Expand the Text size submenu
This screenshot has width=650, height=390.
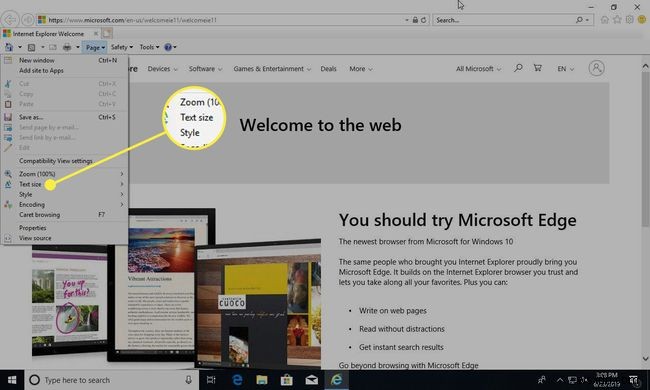(x=65, y=184)
